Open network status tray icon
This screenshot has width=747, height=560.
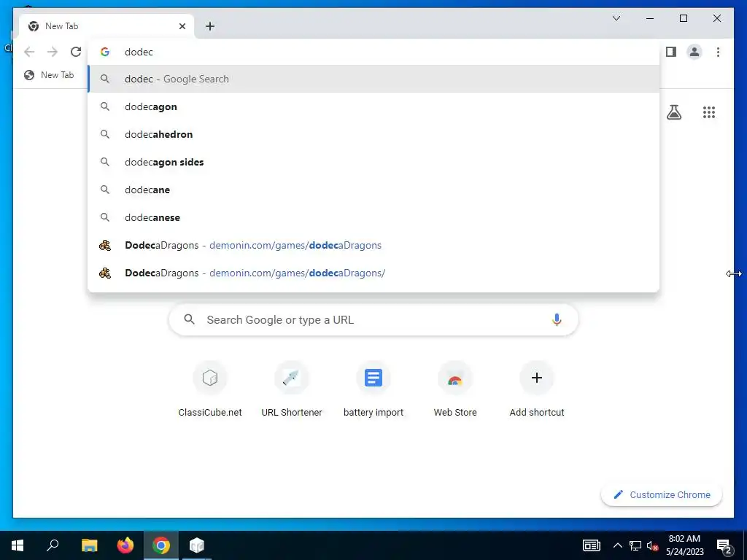635,545
